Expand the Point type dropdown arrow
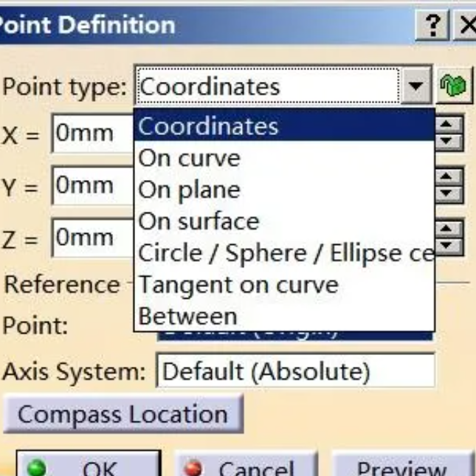Viewport: 476px width, 476px height. pos(418,87)
